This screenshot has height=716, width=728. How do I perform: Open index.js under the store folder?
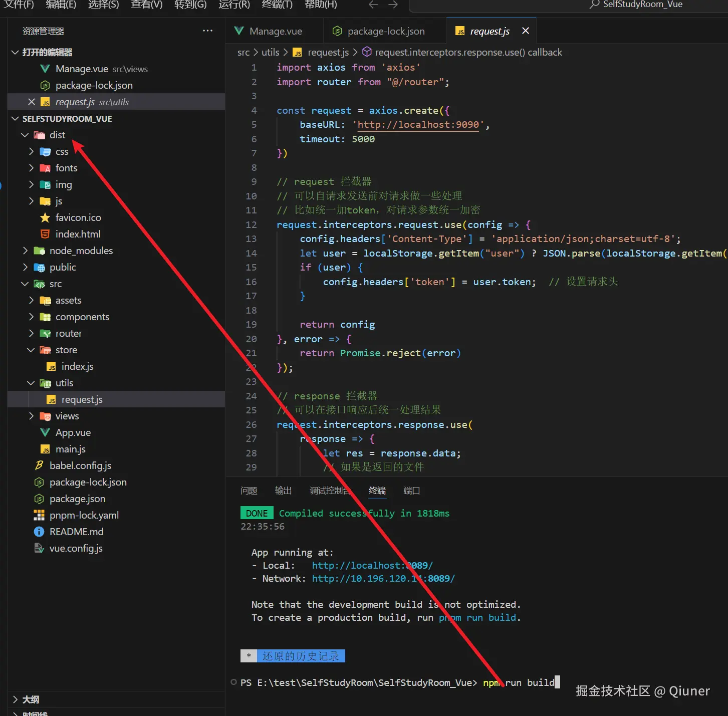77,366
